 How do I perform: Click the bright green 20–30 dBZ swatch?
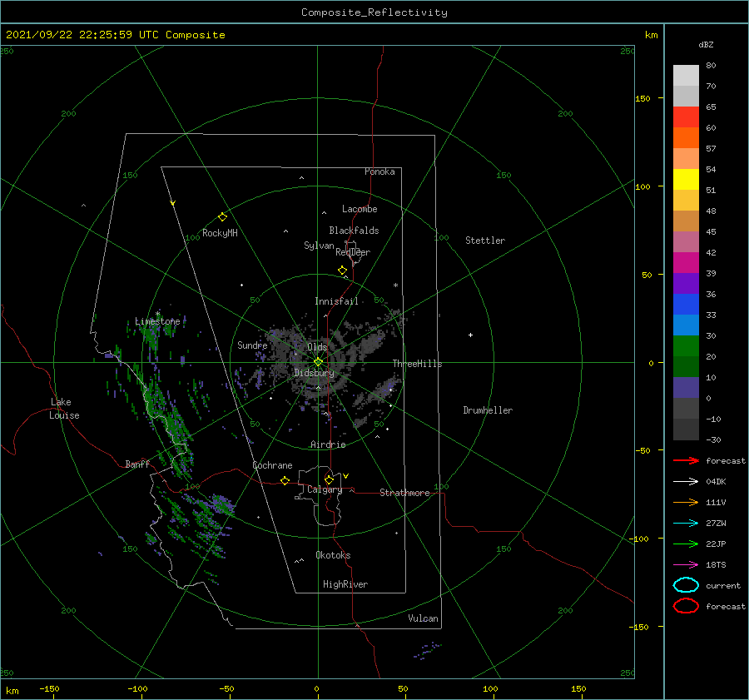pos(686,346)
